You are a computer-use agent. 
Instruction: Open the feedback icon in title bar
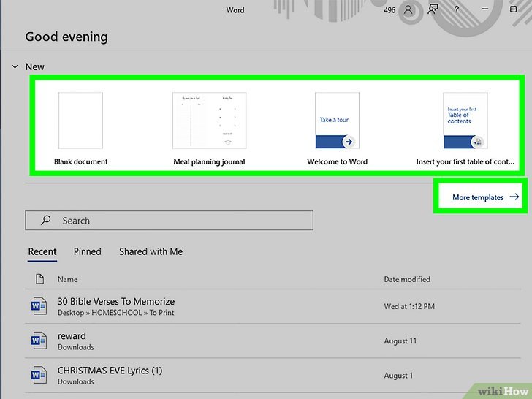point(434,10)
